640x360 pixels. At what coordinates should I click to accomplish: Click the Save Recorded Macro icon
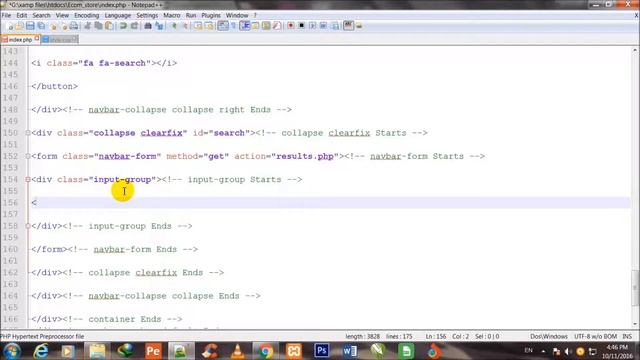[335, 26]
